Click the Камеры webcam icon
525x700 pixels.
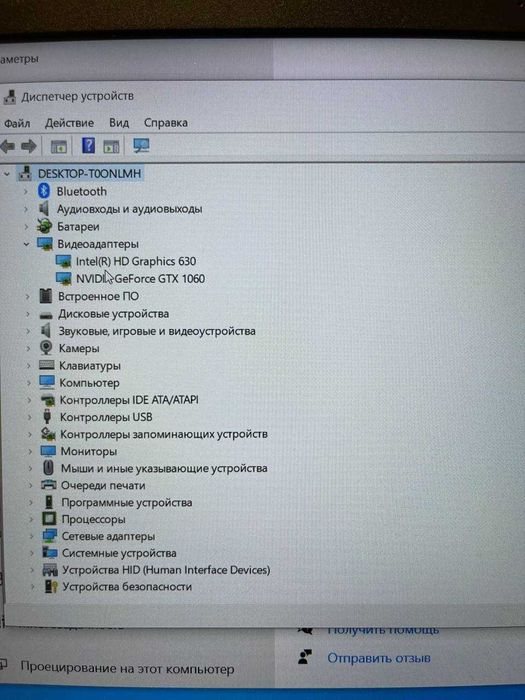(46, 348)
